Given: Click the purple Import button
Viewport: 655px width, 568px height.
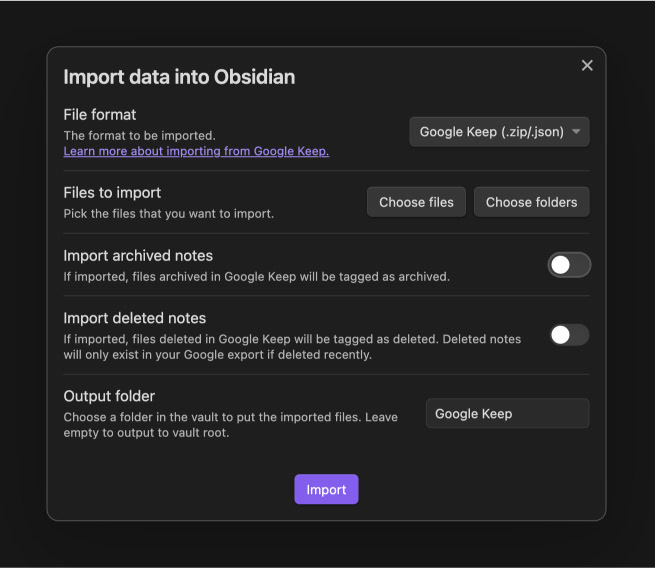Looking at the screenshot, I should 326,489.
